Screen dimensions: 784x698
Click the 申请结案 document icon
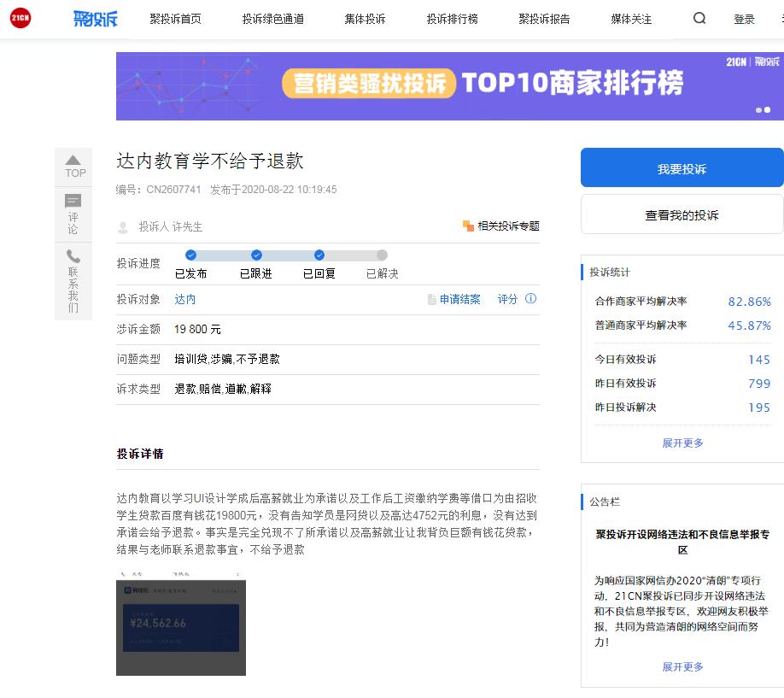coord(432,299)
